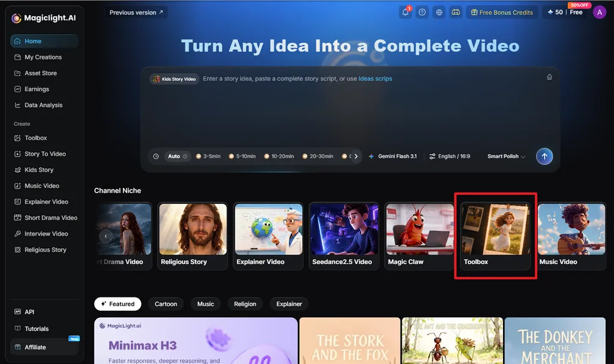
Task: Open Asset Store in the sidebar
Action: tap(44, 73)
